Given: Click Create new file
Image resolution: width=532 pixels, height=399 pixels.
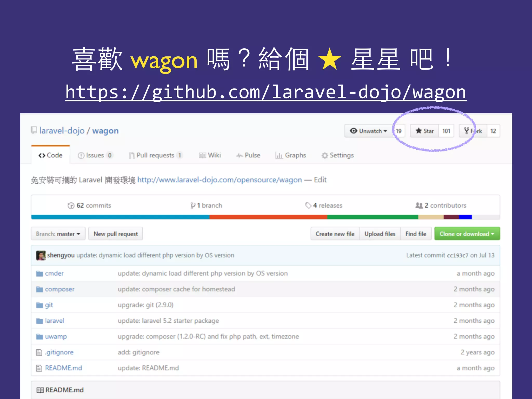Looking at the screenshot, I should [x=335, y=234].
